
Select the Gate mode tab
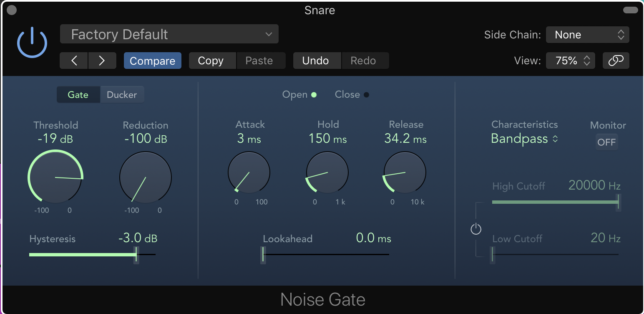click(x=78, y=95)
